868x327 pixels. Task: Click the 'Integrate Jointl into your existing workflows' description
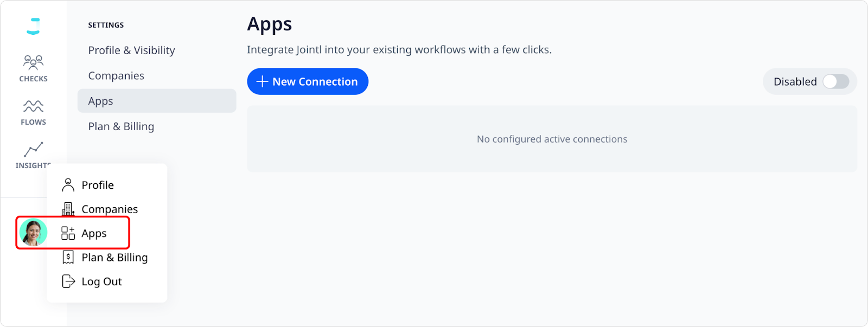(399, 50)
